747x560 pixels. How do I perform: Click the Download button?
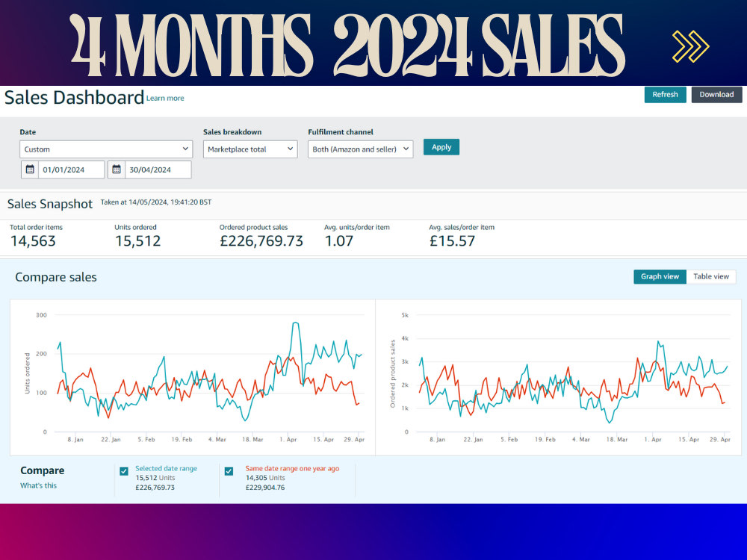pyautogui.click(x=716, y=94)
